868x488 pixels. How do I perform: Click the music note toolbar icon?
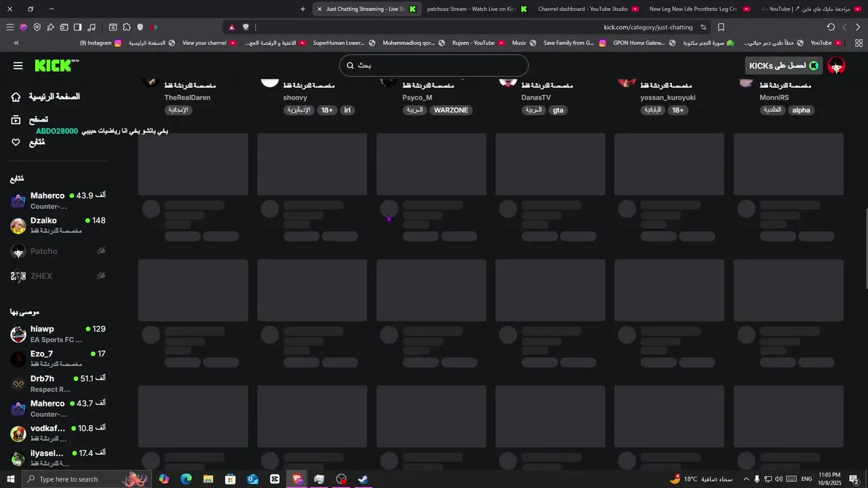pos(91,27)
